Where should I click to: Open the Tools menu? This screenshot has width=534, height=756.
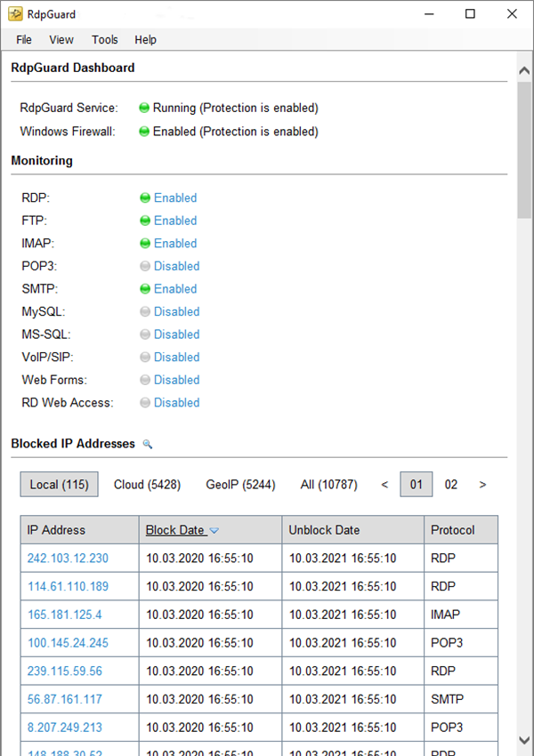104,39
